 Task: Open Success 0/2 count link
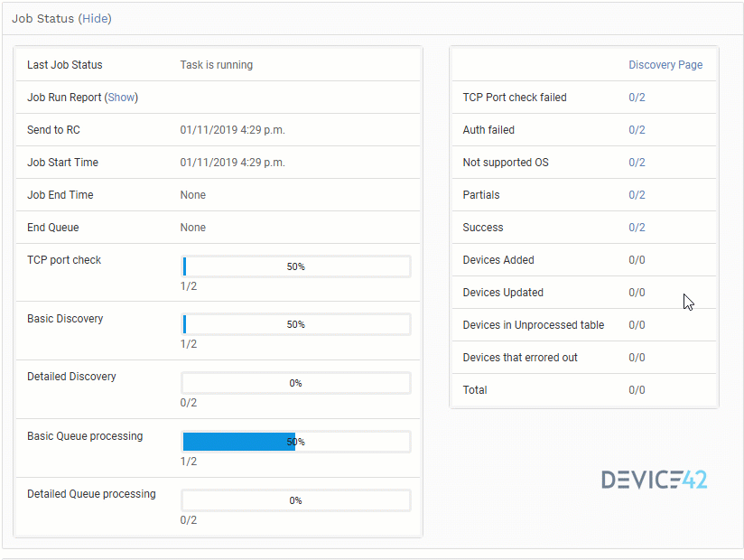637,228
